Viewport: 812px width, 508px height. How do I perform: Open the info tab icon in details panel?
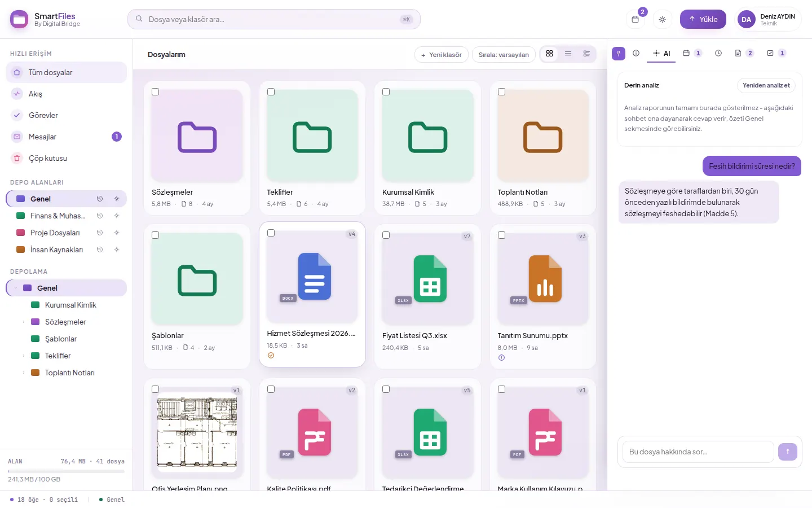[636, 53]
